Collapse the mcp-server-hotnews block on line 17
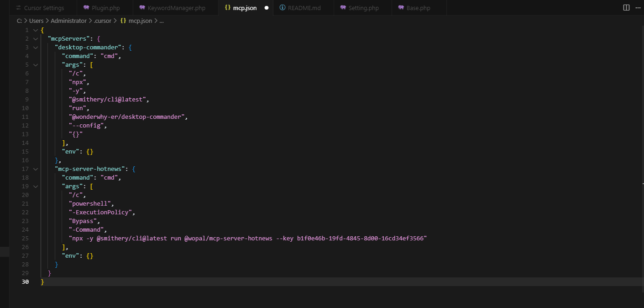Screen dimensions: 644x308 pos(36,169)
